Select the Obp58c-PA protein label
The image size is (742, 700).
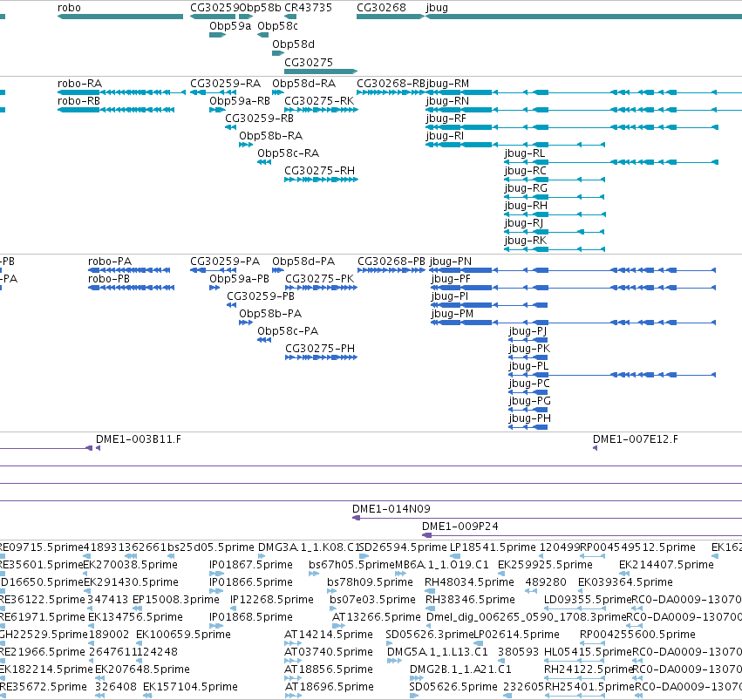coord(288,331)
